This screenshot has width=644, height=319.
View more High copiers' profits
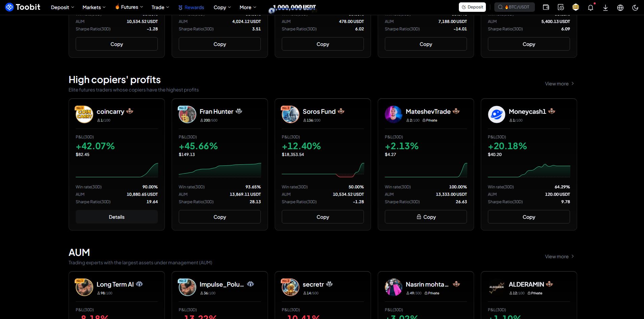[559, 83]
